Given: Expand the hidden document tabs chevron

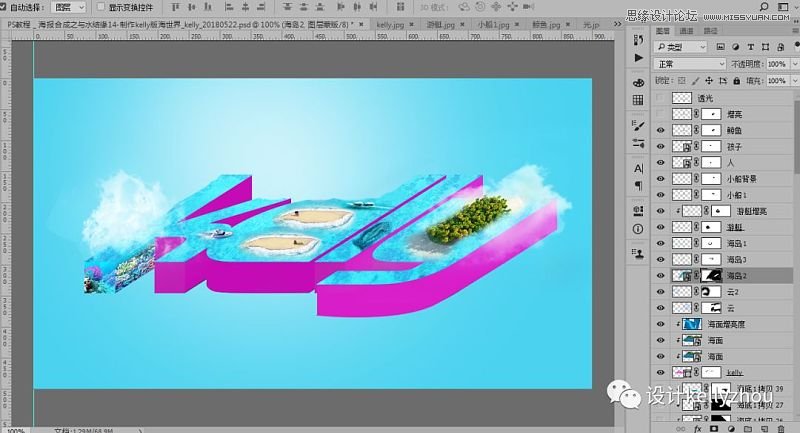Looking at the screenshot, I should pos(617,24).
